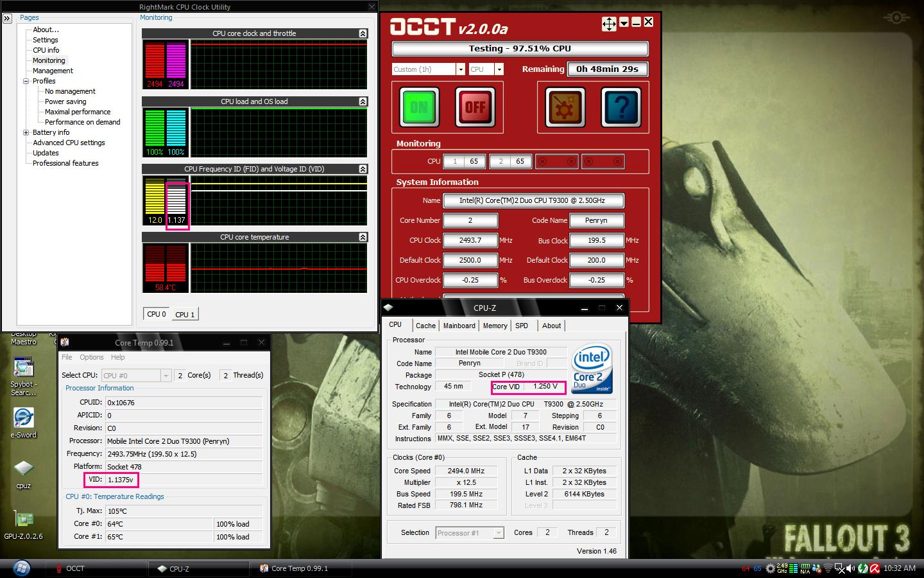Collapse the CPU Frequency ID and Voltage ID panel
Image resolution: width=924 pixels, height=578 pixels.
363,169
